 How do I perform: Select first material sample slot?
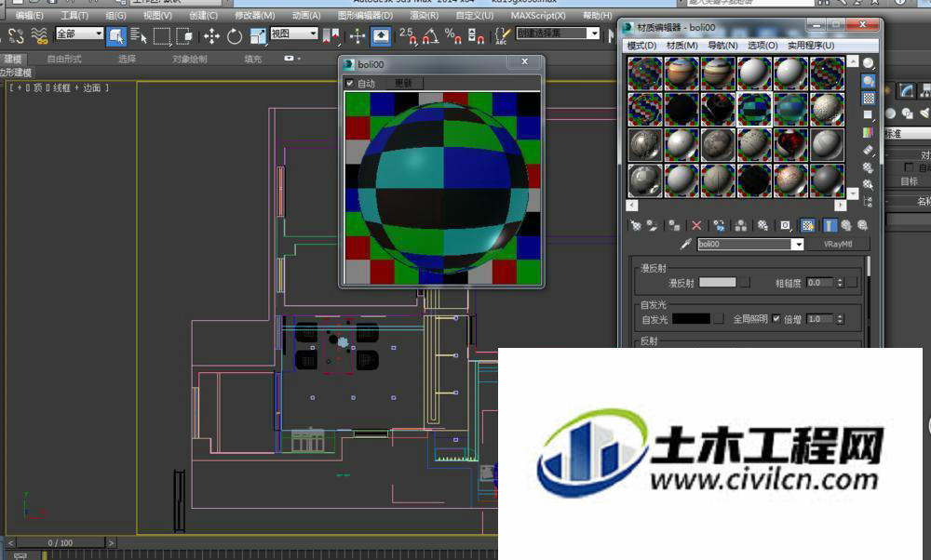[645, 73]
